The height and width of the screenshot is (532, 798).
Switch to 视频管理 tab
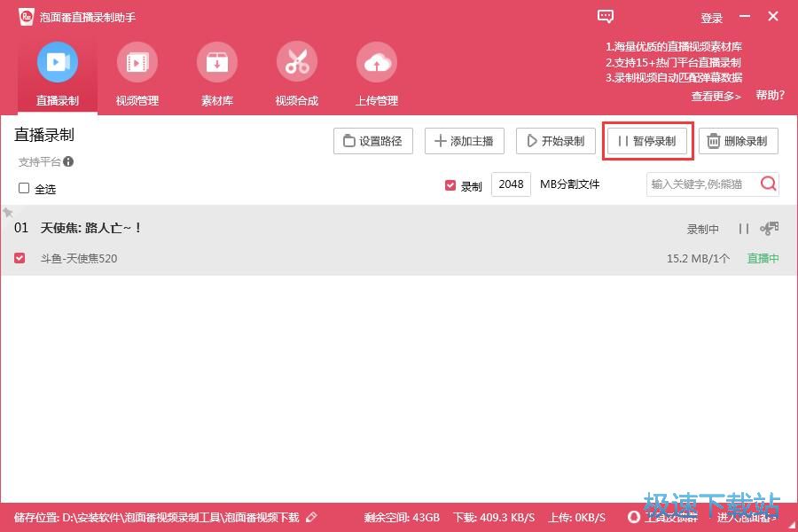(137, 74)
